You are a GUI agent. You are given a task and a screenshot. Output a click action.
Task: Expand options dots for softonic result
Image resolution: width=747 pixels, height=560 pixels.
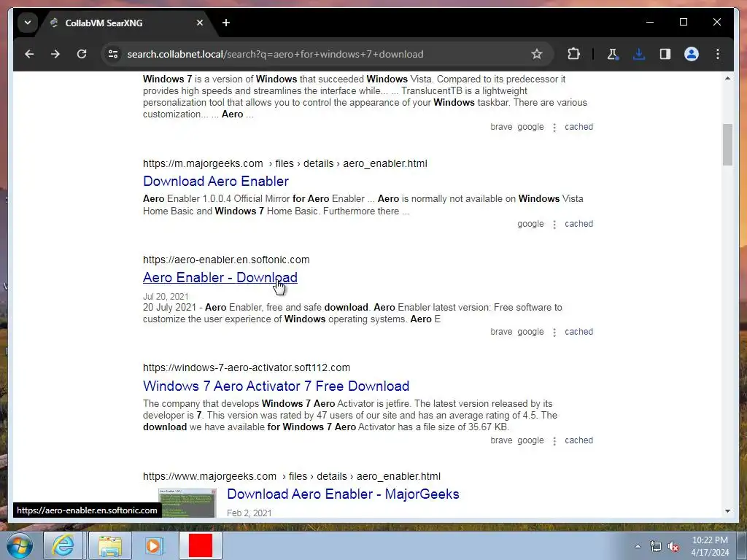(x=554, y=332)
